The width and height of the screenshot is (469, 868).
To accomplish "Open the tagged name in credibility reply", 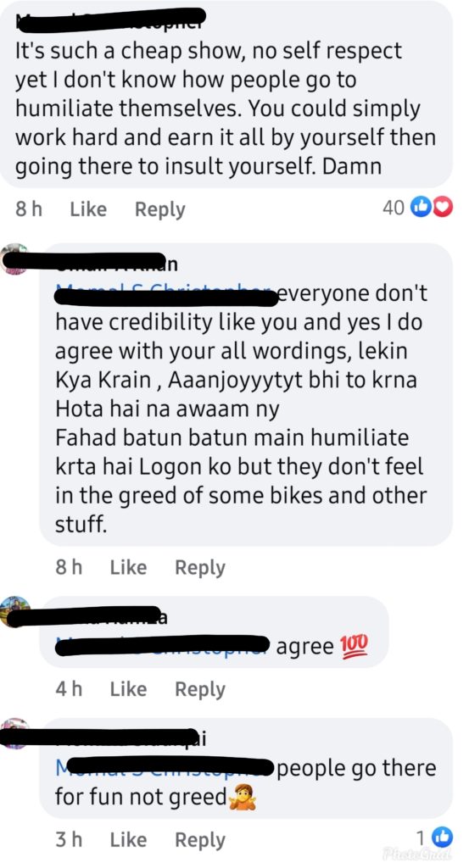I will [165, 294].
